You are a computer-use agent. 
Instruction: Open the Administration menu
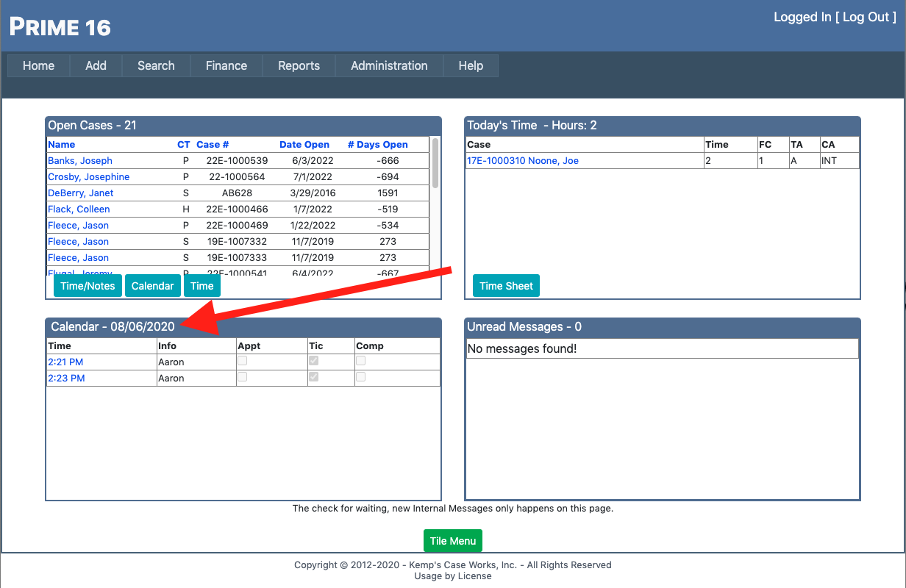(x=389, y=65)
